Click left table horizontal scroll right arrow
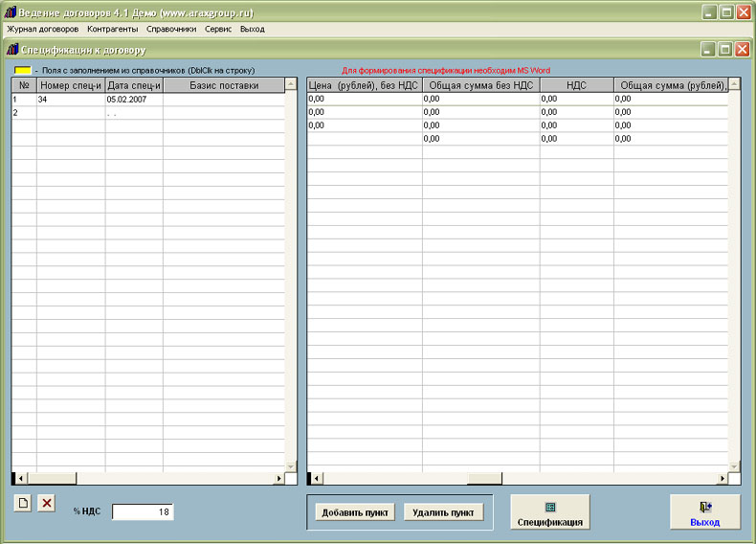756x544 pixels. click(278, 478)
